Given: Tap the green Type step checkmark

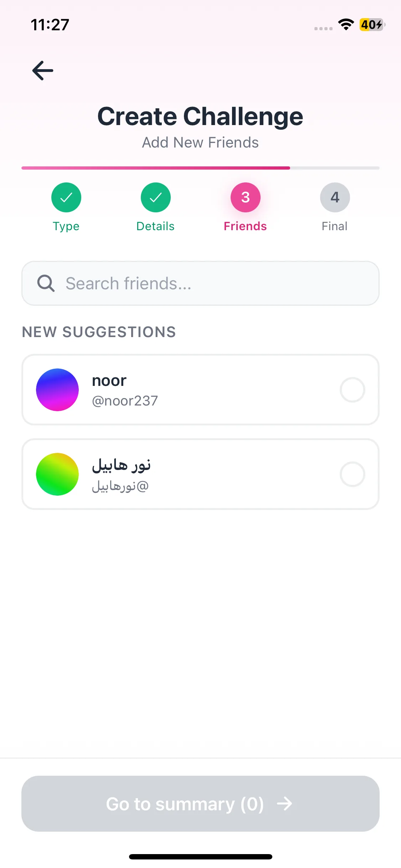Looking at the screenshot, I should [66, 197].
